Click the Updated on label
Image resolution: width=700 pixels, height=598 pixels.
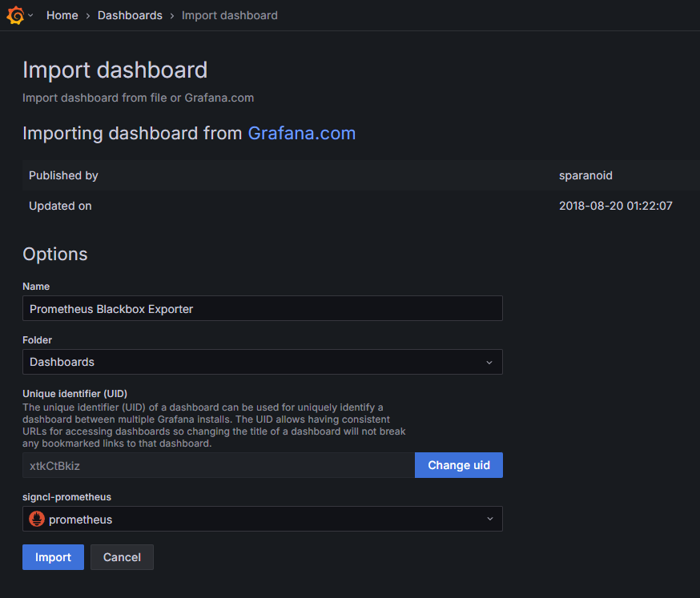tap(60, 206)
